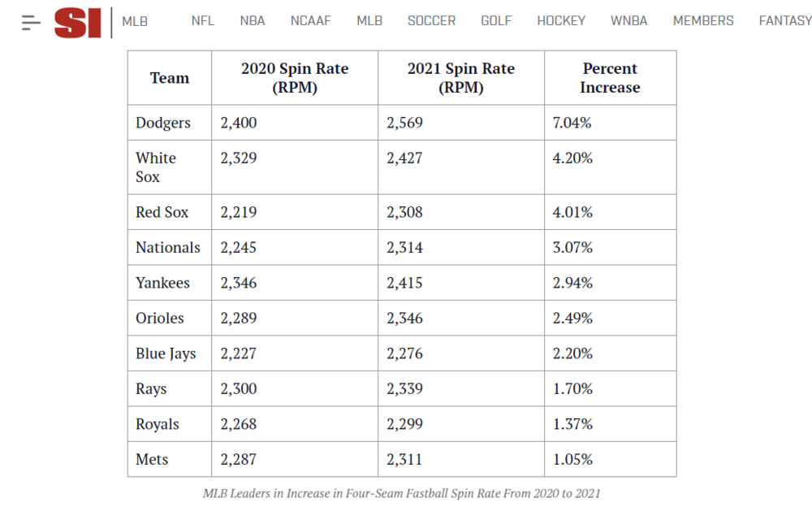812x507 pixels.
Task: Click the MLB label beside the SI logo
Action: (135, 21)
